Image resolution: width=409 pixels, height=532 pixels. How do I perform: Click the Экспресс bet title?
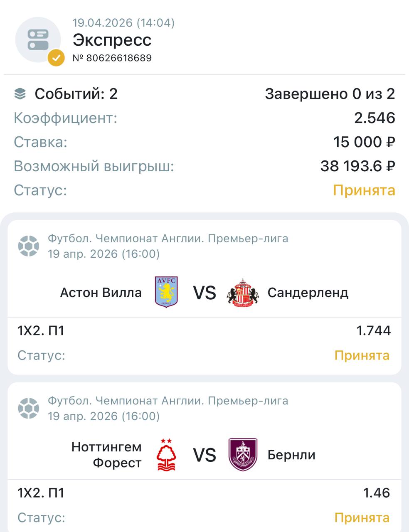tap(112, 40)
